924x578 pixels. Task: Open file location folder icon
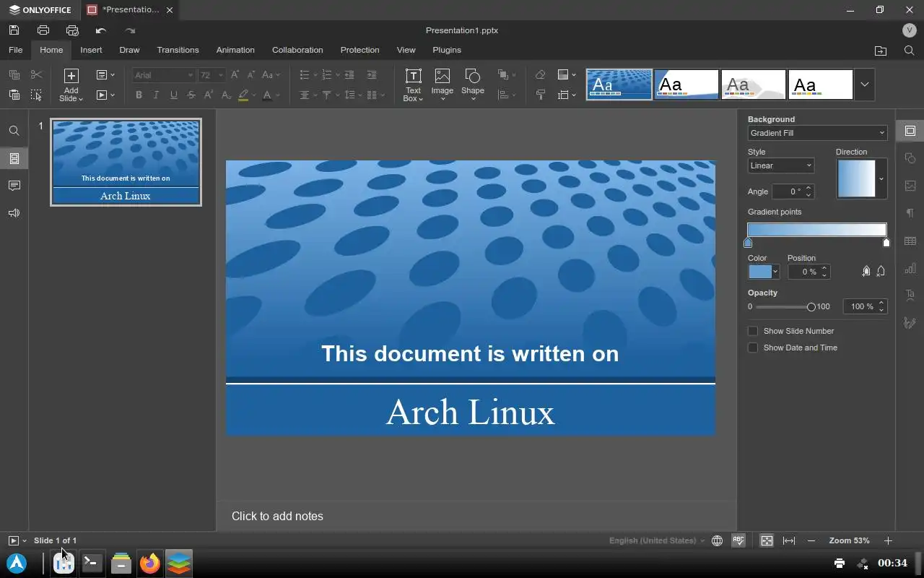(x=881, y=51)
